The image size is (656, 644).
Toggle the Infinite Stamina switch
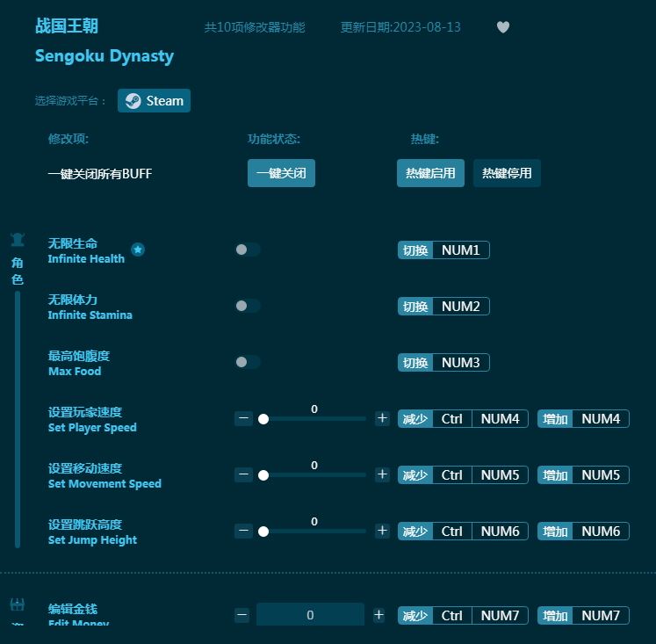pos(248,306)
